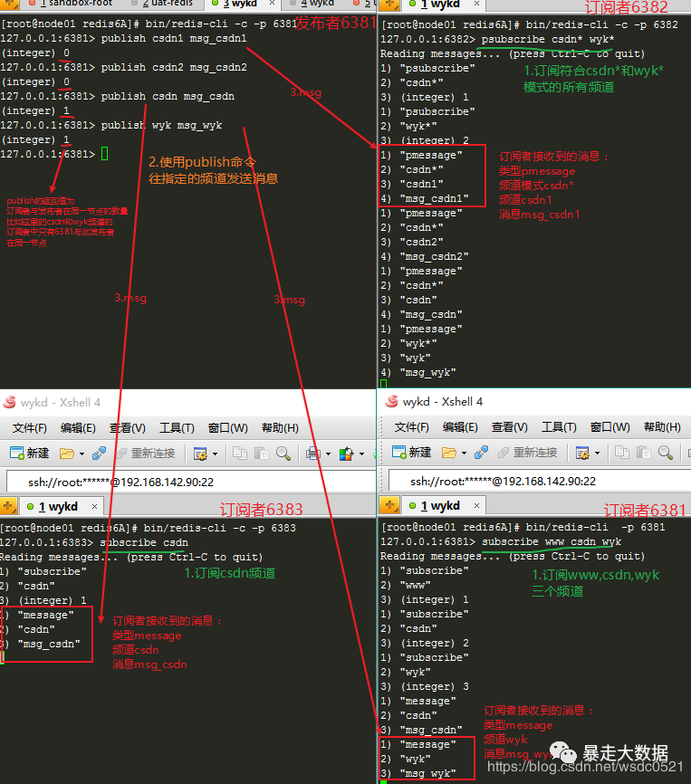The image size is (691, 784).
Task: Open the 帮助(H) menu in the 订阅者6383 window
Action: click(x=280, y=427)
